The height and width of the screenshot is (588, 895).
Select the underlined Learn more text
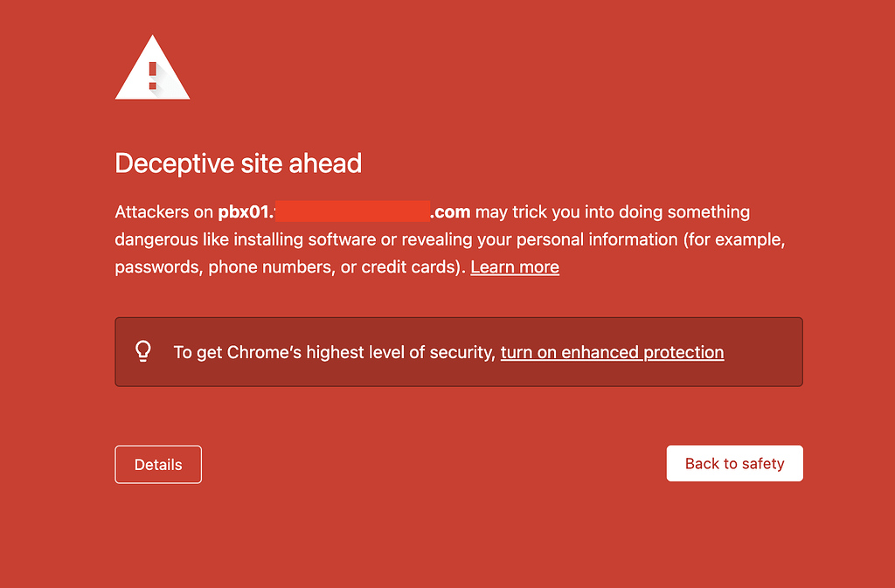(514, 266)
